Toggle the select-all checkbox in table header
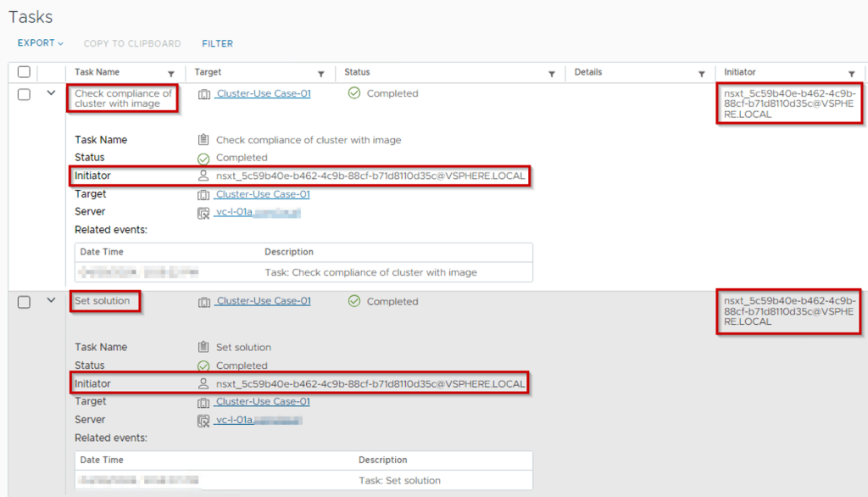Screen dimensions: 868x497 (x=24, y=73)
